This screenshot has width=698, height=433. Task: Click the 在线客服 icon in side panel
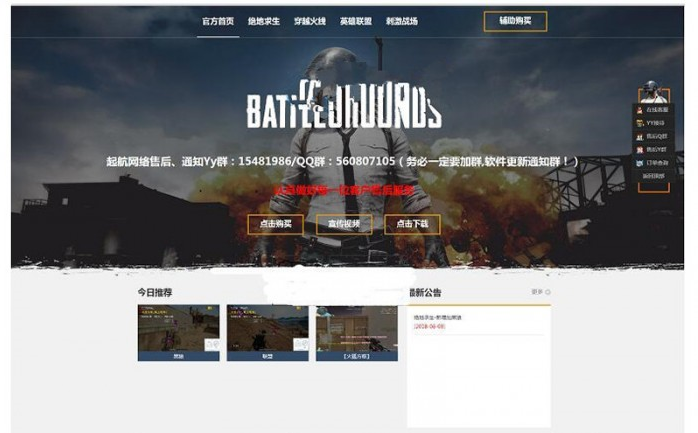(640, 110)
